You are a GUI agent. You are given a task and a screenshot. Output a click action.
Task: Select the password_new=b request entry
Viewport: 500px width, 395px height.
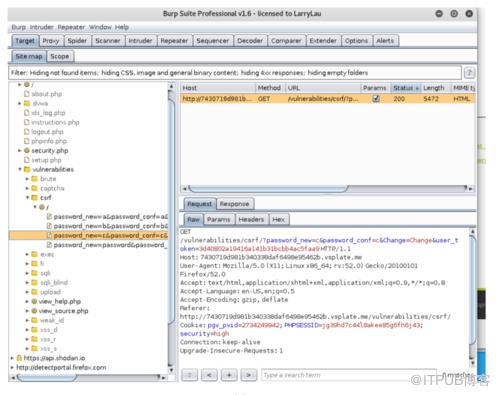(x=107, y=226)
